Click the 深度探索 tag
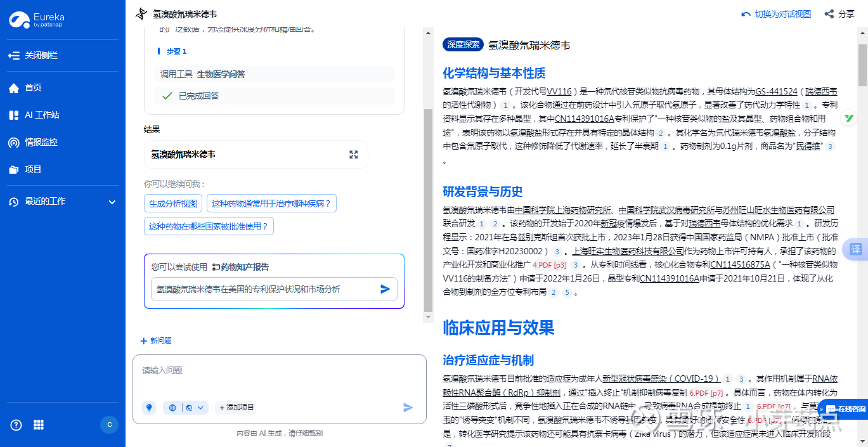The image size is (868, 447). tap(463, 45)
